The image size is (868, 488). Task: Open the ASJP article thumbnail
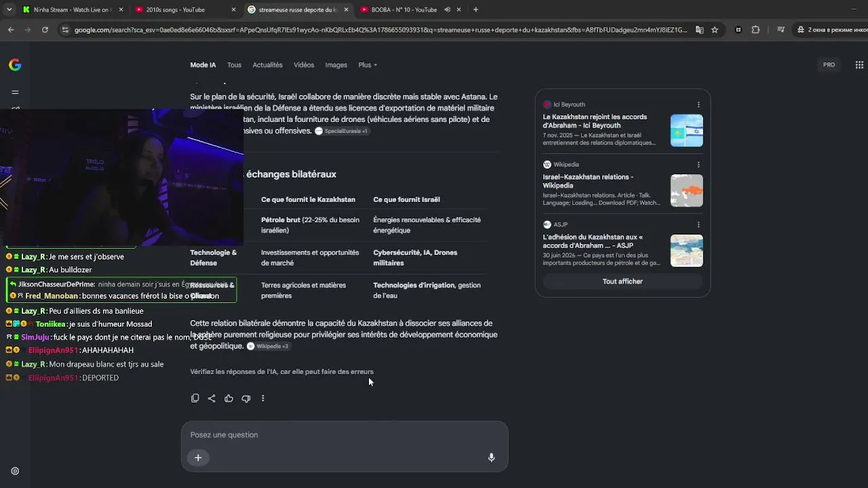click(x=687, y=251)
